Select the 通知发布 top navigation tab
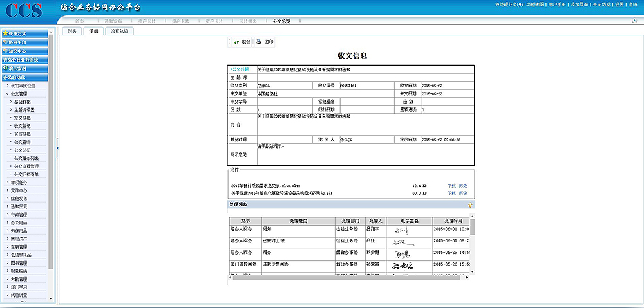The image size is (644, 308). [x=113, y=21]
